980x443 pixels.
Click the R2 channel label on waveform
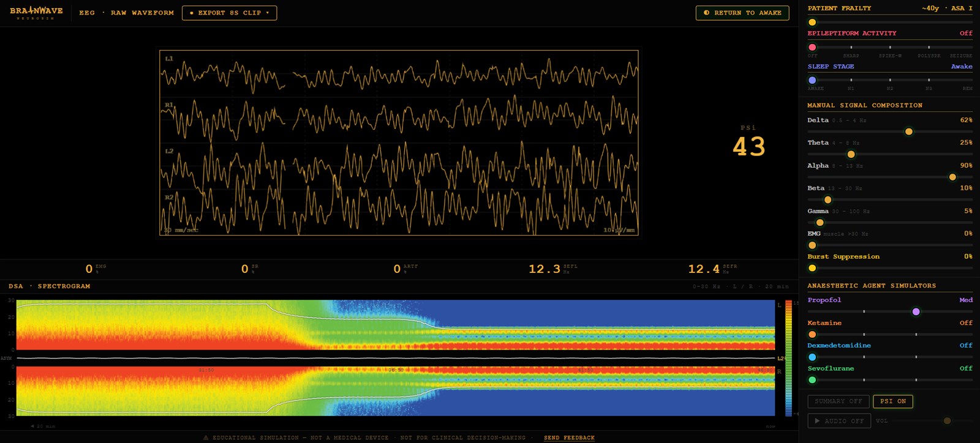coord(169,198)
